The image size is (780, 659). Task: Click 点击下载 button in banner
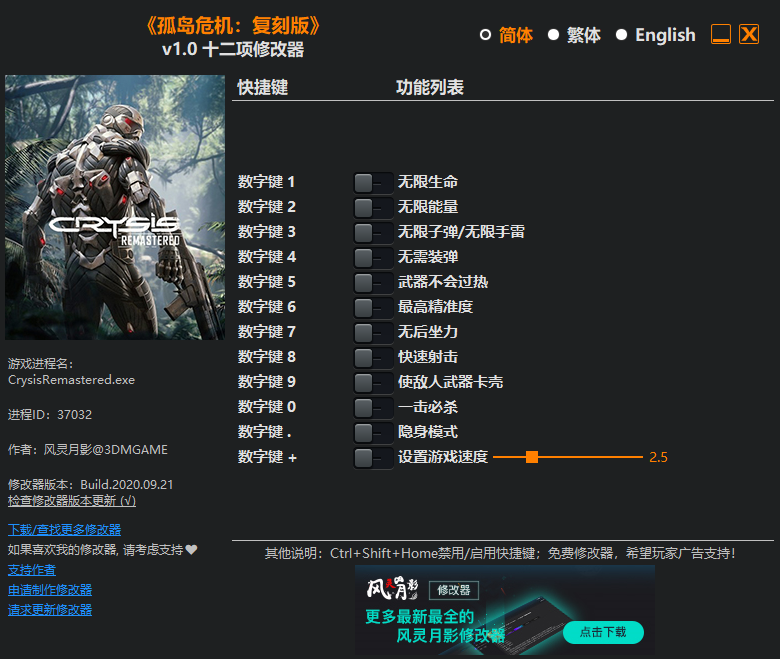click(603, 632)
